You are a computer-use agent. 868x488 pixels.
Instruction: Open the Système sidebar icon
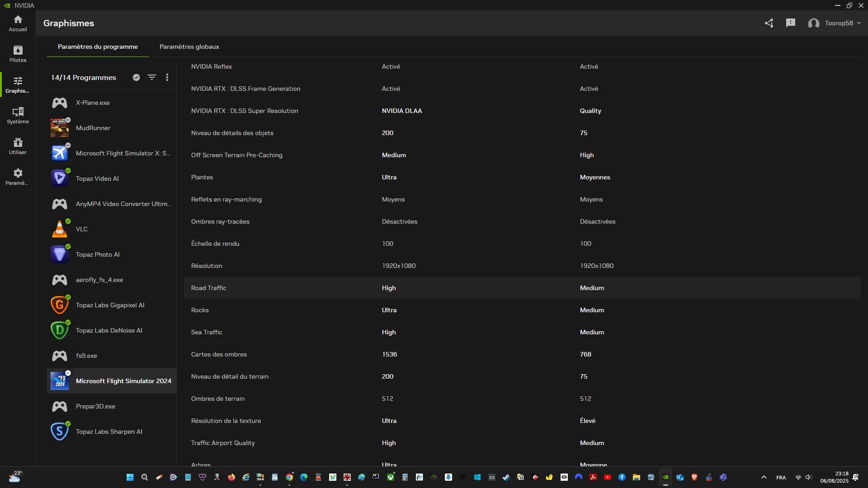coord(18,115)
